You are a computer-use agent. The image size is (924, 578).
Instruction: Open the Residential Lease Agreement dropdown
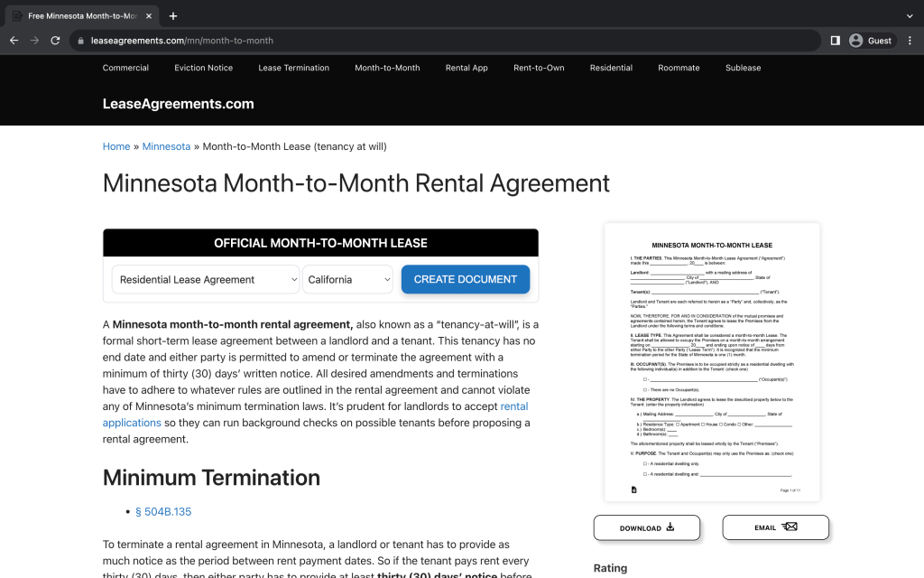206,280
